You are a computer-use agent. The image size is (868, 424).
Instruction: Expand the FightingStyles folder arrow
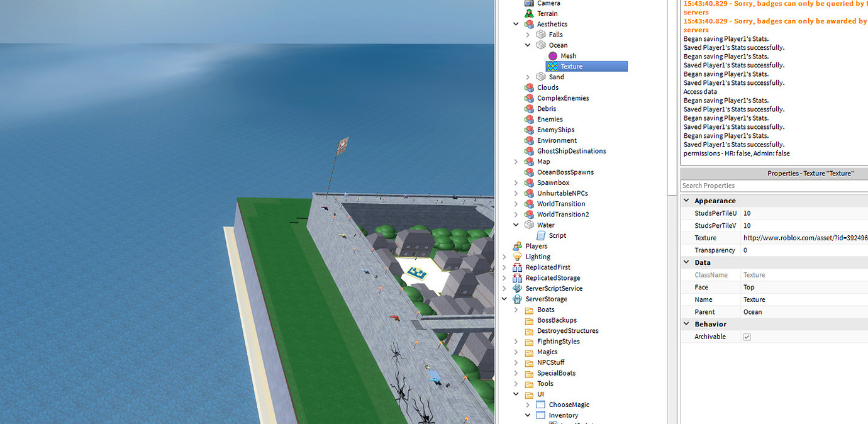516,341
